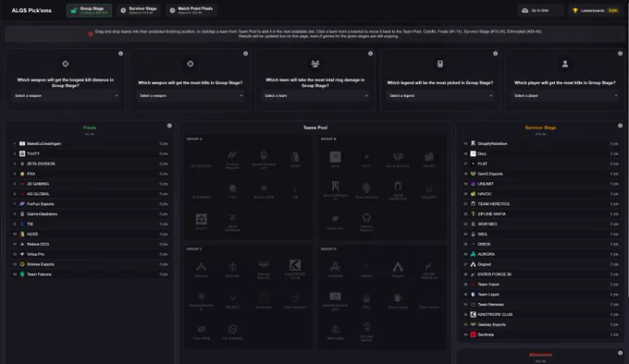Click KINOTROPE CLUB in Survivor Stage list

pyautogui.click(x=541, y=315)
